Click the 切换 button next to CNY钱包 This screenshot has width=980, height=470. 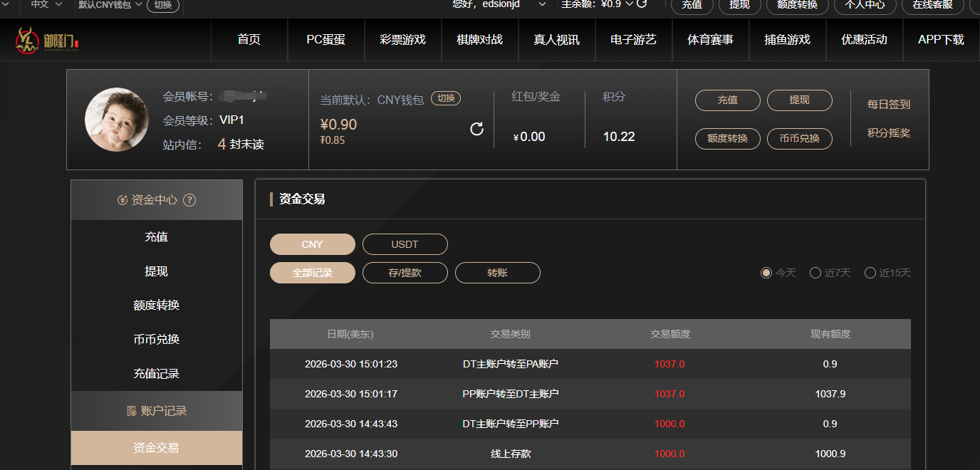tap(446, 99)
